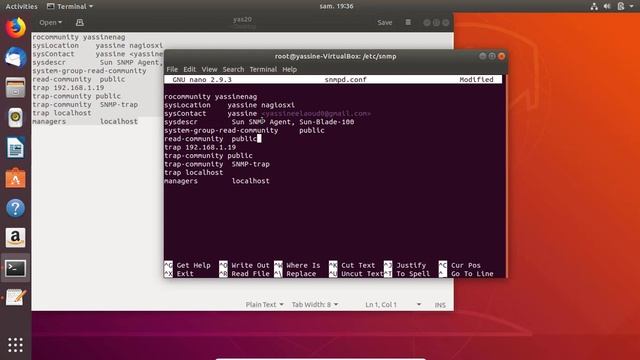Click the Open button in gedit
Screen dimensions: 640x360
click(x=51, y=23)
